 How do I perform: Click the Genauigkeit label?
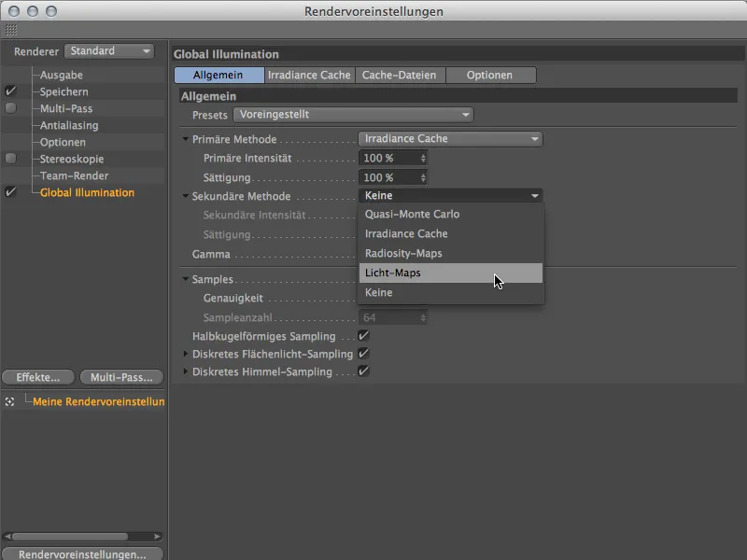233,298
